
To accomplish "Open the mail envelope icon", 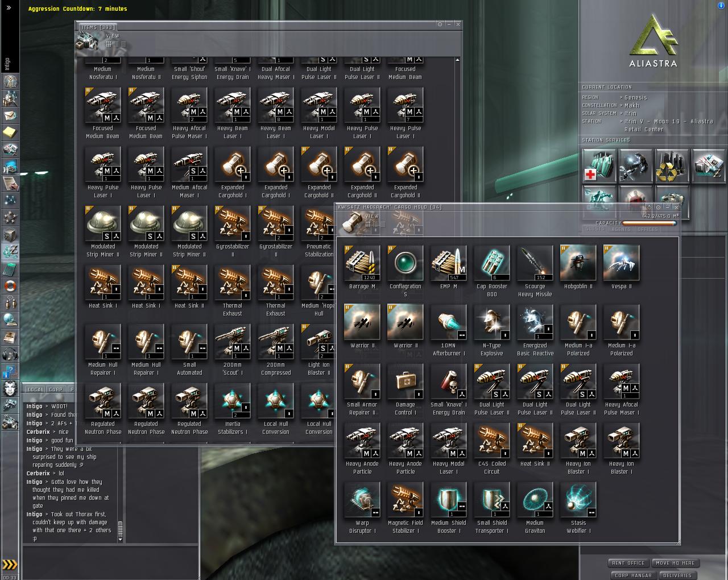I will click(x=10, y=115).
